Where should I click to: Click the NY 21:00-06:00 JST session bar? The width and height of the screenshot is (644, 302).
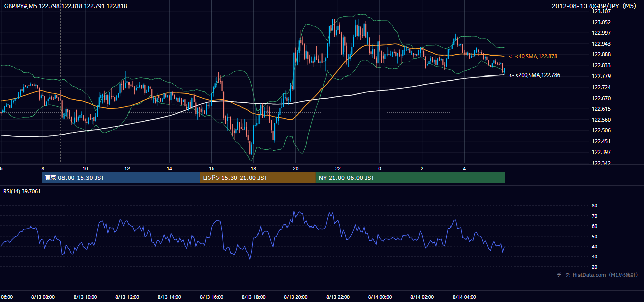pos(410,178)
